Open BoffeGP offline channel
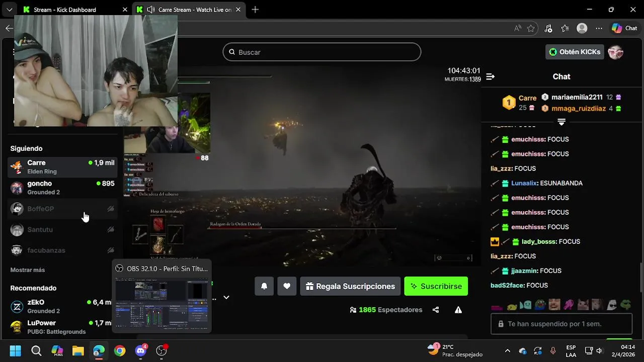This screenshot has height=362, width=644. coord(62,209)
